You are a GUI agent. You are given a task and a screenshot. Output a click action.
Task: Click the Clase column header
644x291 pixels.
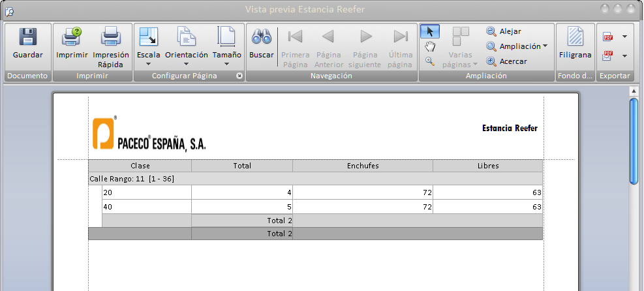click(140, 166)
